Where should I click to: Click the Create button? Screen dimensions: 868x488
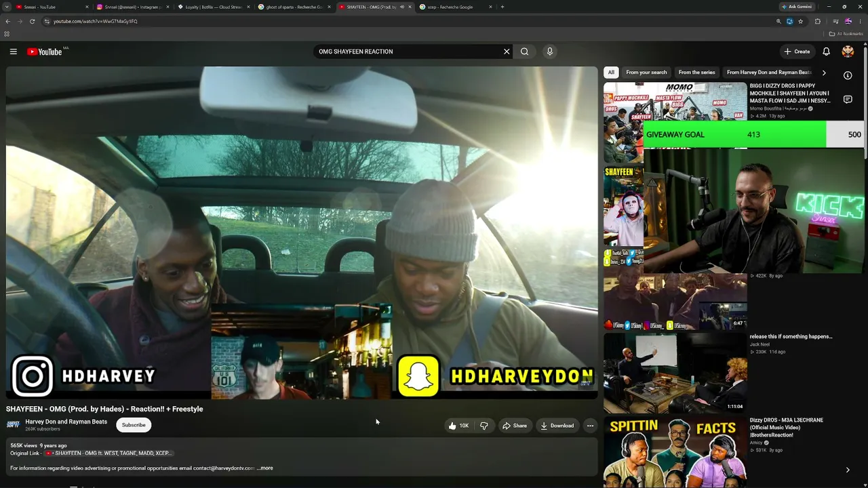coord(797,52)
